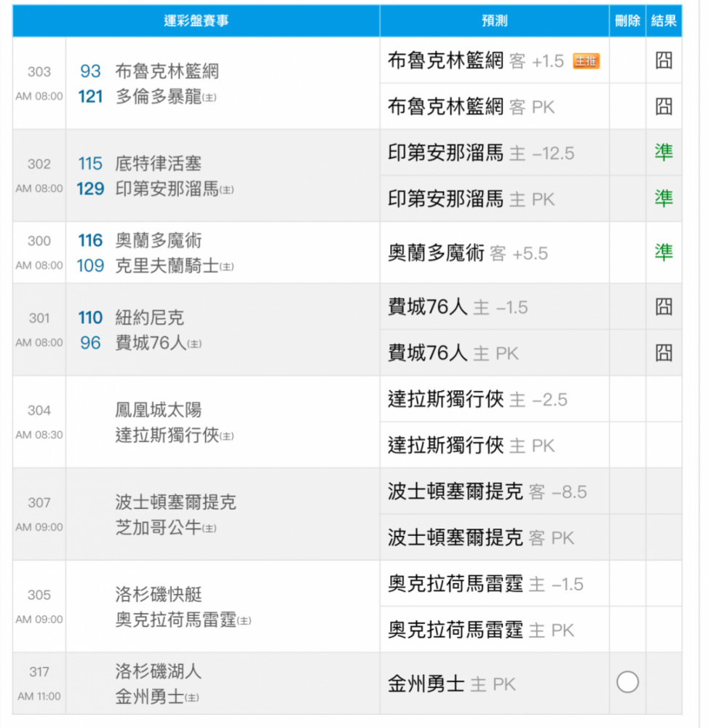This screenshot has width=708, height=728.
Task: Open team 底特律活塞 in game 302
Action: (x=158, y=164)
